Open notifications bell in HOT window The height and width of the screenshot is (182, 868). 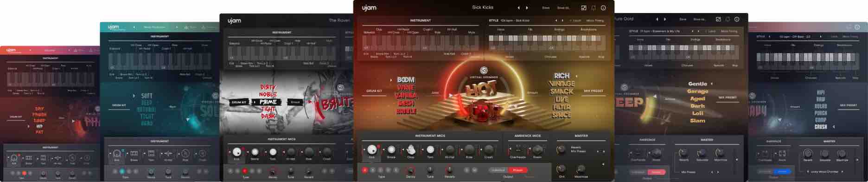pos(594,8)
